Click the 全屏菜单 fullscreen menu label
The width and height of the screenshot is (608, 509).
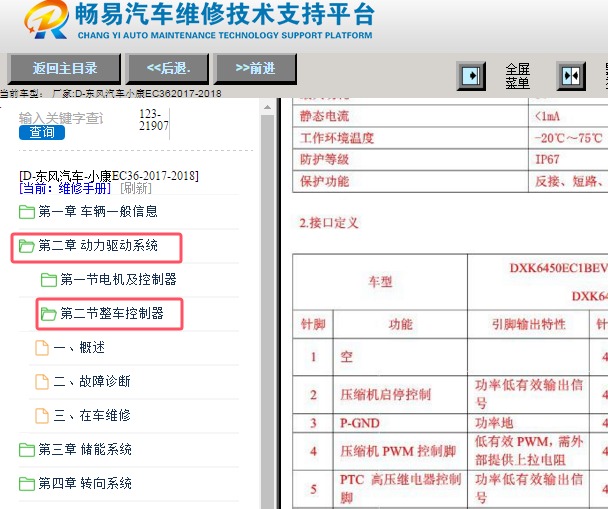coord(518,76)
